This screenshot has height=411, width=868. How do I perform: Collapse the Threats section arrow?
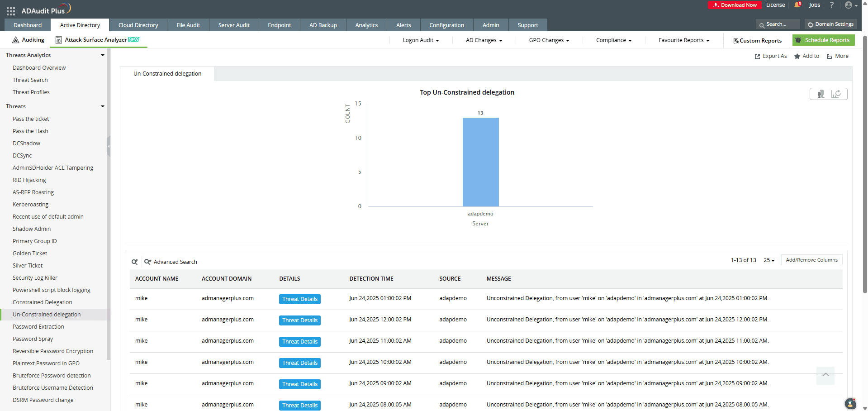pos(103,106)
